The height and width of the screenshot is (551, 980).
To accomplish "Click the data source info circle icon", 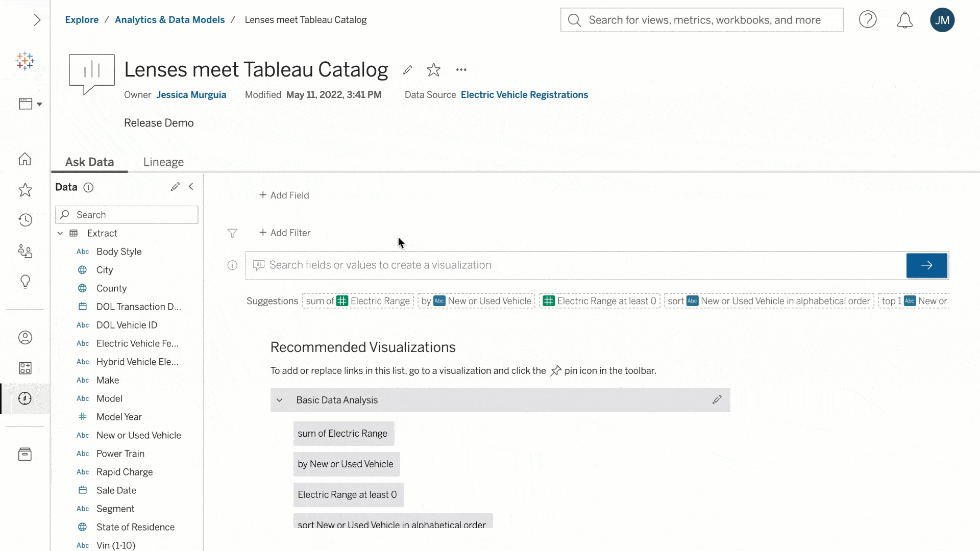I will (88, 187).
